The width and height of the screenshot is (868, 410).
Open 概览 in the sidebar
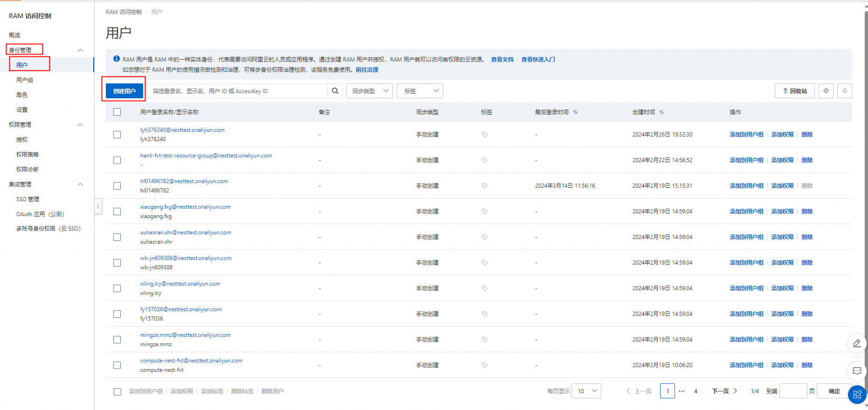point(14,35)
